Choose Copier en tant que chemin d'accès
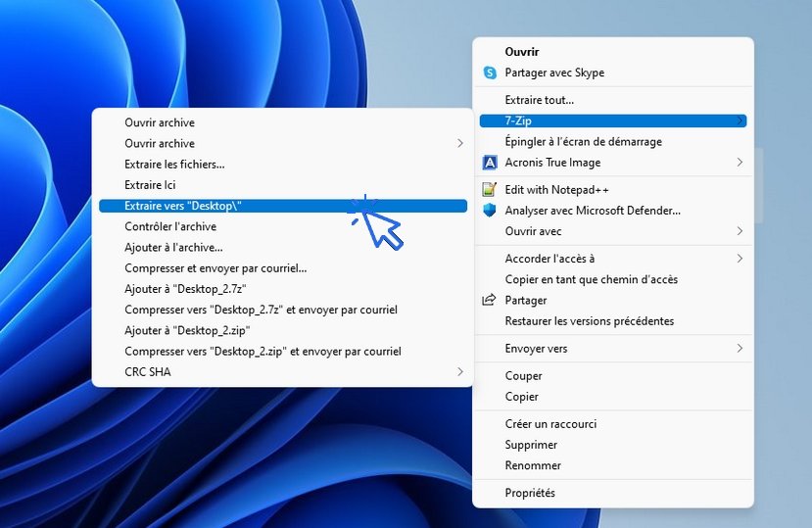 click(612, 279)
